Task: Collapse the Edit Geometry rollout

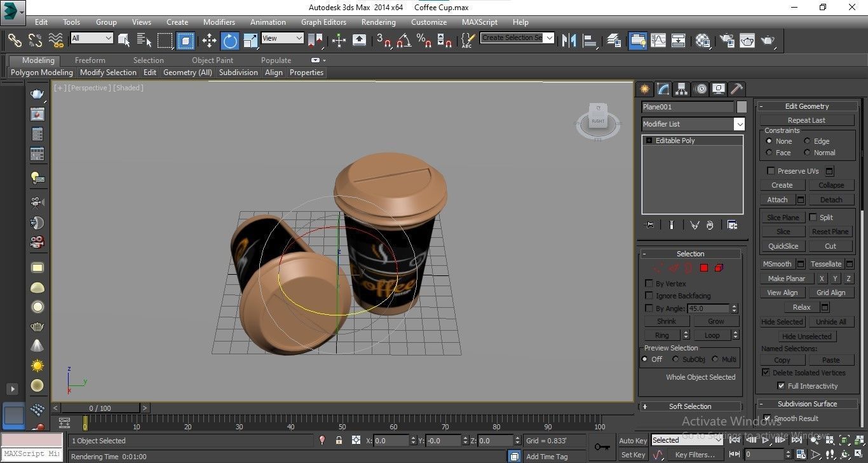Action: pos(806,106)
